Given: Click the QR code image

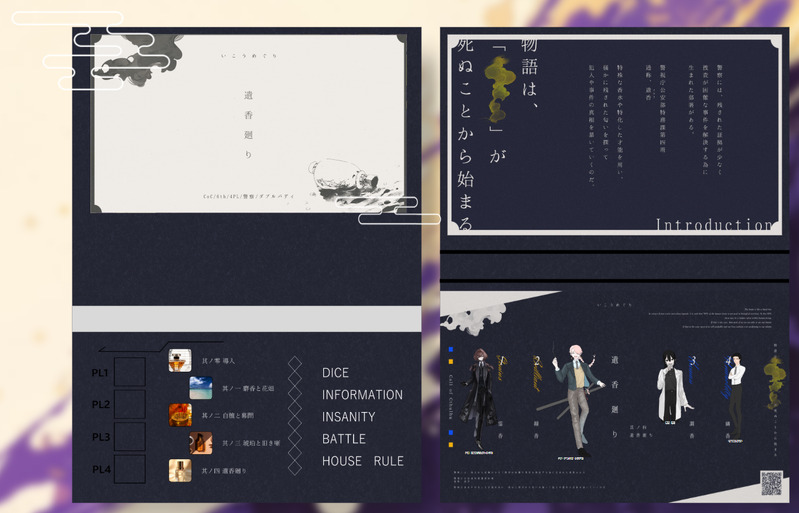Looking at the screenshot, I should coord(771,483).
